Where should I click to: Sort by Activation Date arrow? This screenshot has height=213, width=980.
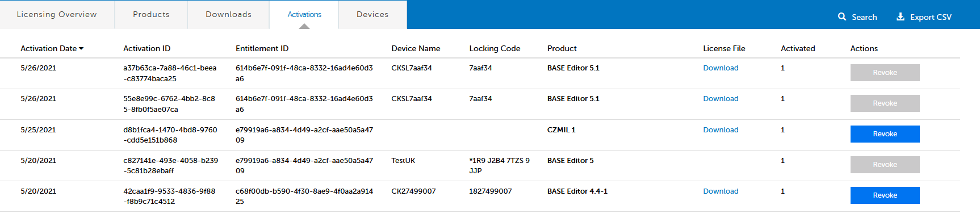coord(81,49)
